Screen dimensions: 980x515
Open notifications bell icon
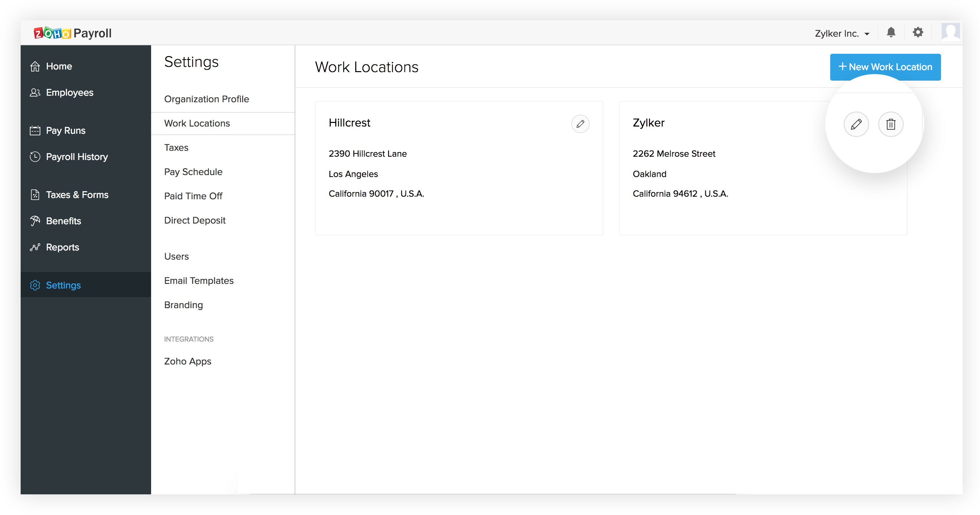pos(891,33)
